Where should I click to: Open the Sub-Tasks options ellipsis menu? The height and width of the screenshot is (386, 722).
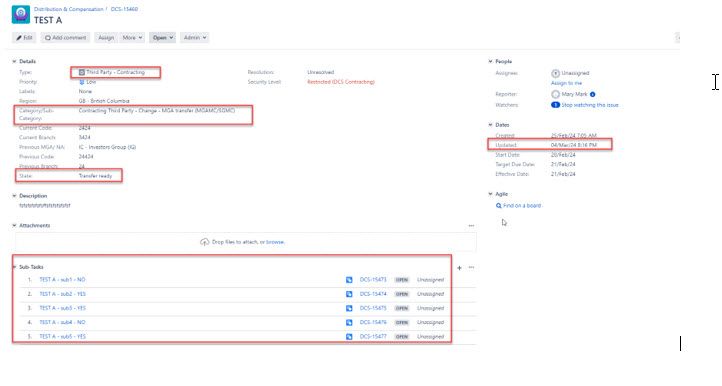click(471, 267)
